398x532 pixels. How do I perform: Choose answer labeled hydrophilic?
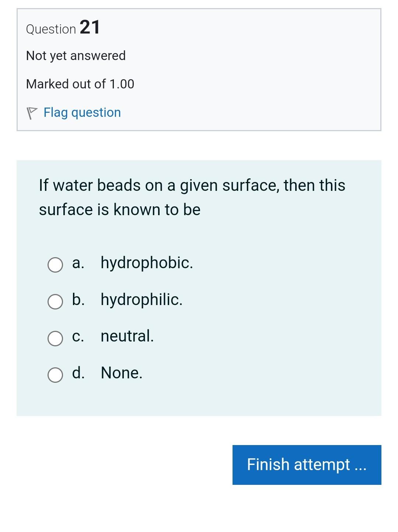[141, 300]
